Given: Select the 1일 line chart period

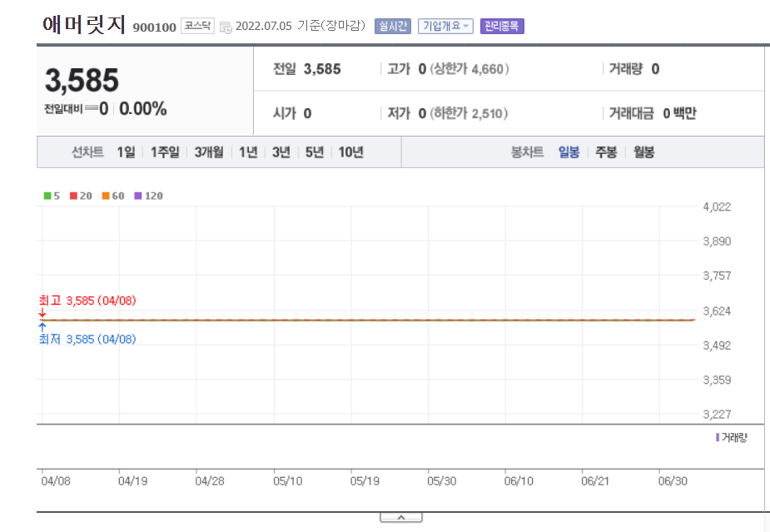Looking at the screenshot, I should click(127, 152).
